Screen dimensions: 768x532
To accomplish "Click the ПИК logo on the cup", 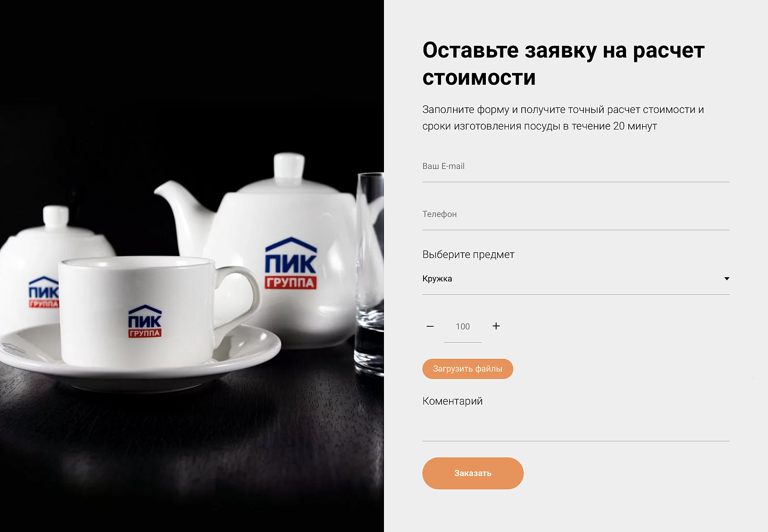I will tap(145, 321).
